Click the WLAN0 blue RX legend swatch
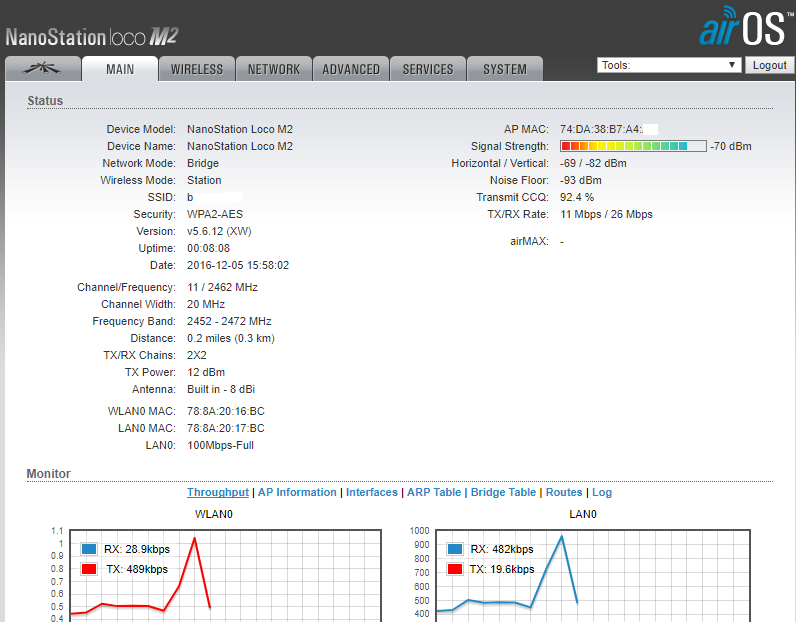Image resolution: width=796 pixels, height=622 pixels. pyautogui.click(x=89, y=549)
